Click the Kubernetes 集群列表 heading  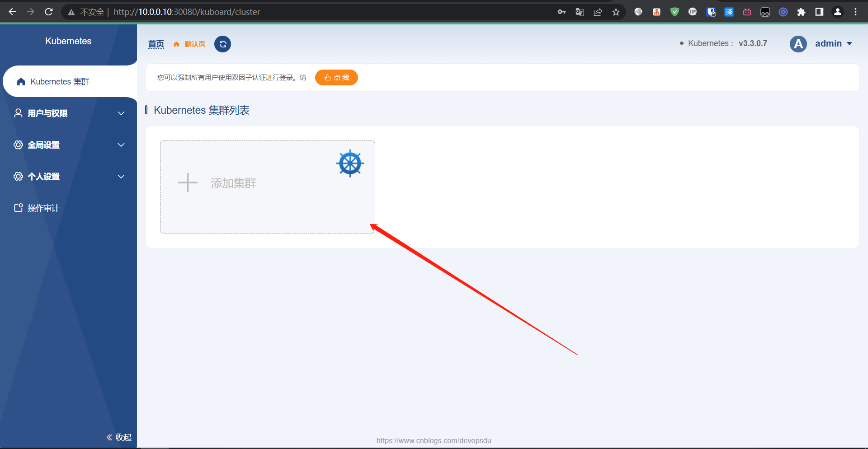pyautogui.click(x=202, y=110)
